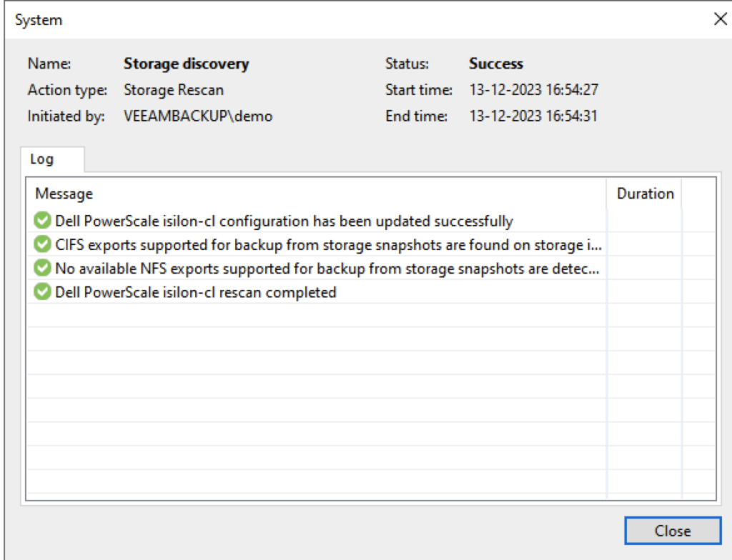Screen dimensions: 732x560
Task: Click the green check icon beside configuration updated message
Action: click(x=43, y=221)
